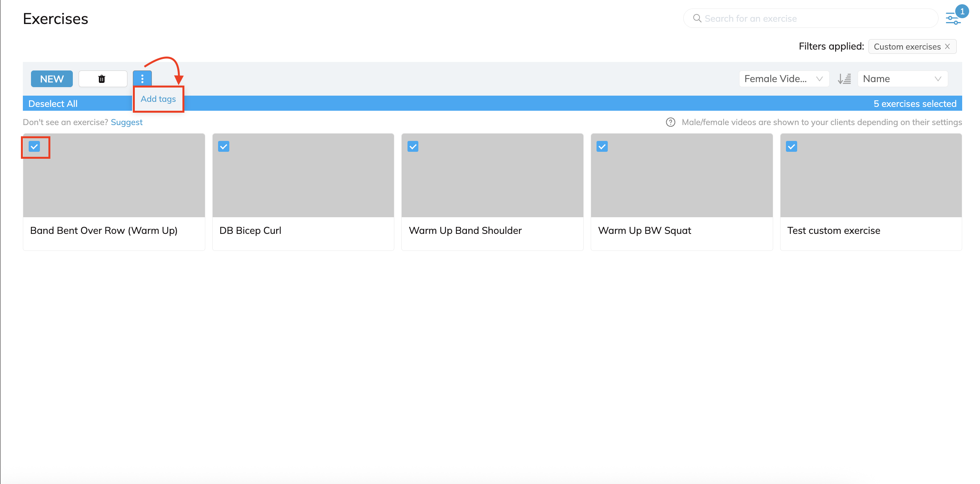This screenshot has width=980, height=484.
Task: Deselect Warm Up Band Shoulder checkbox
Action: pyautogui.click(x=413, y=147)
